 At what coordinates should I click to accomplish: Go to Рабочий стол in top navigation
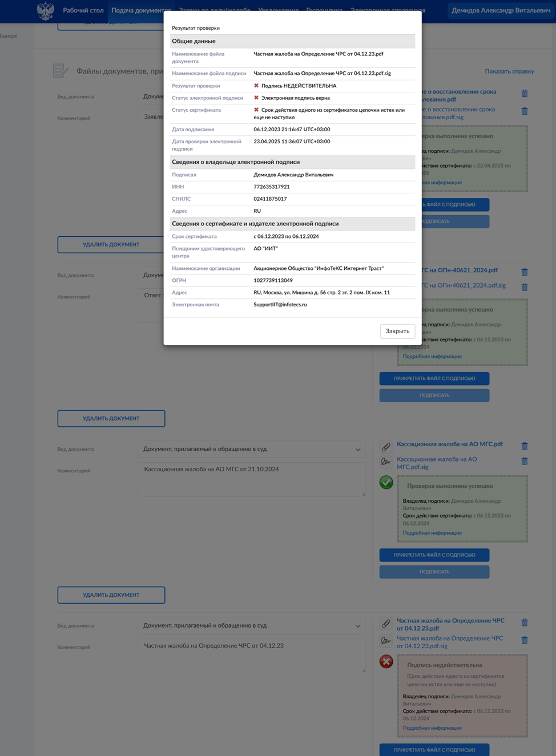[83, 10]
